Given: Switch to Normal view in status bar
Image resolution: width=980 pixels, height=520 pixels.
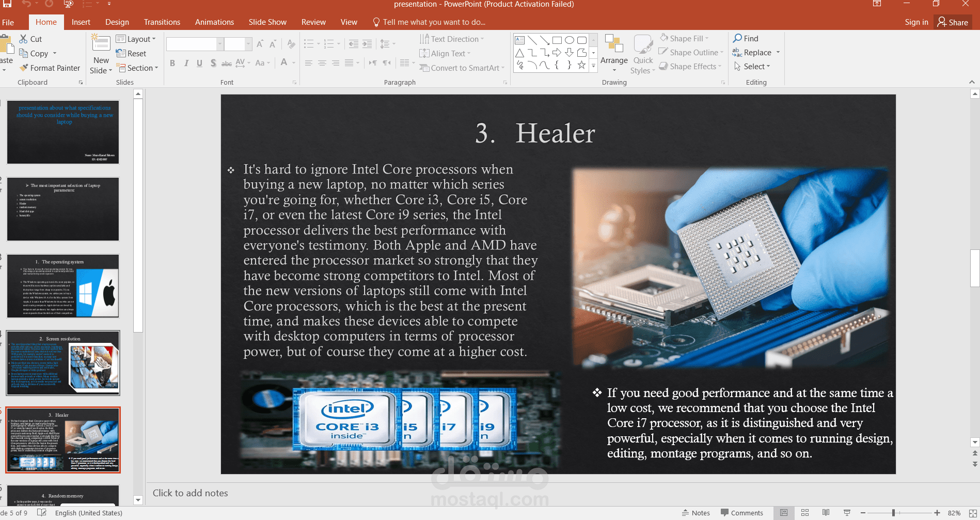Looking at the screenshot, I should 784,513.
